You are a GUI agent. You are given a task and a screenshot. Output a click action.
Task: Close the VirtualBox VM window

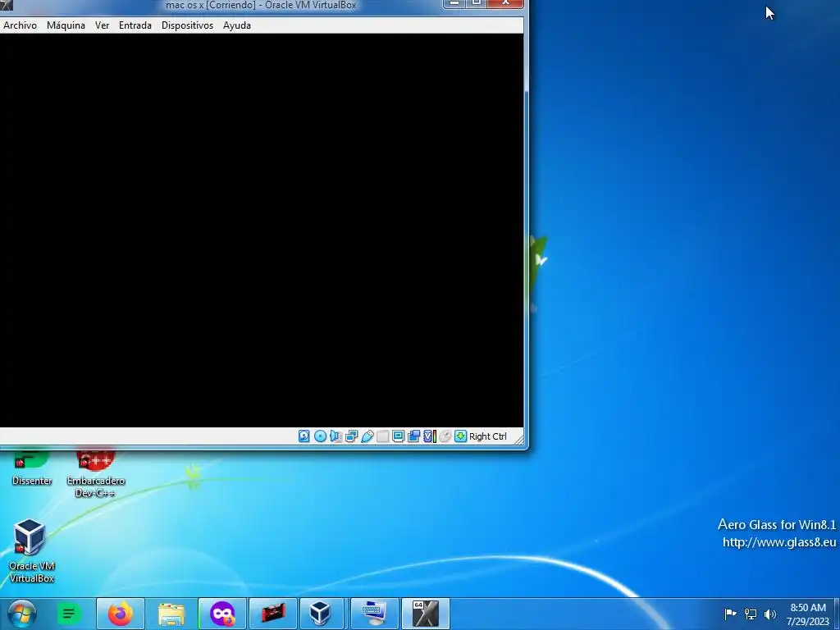[505, 4]
